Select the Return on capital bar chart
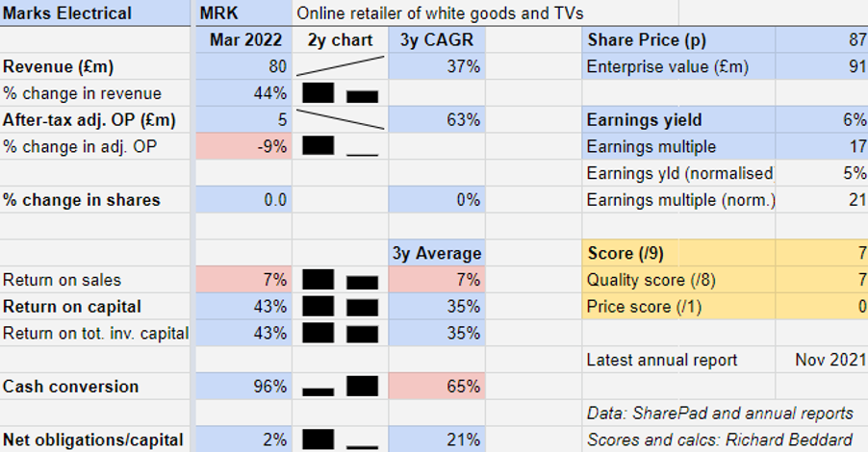This screenshot has height=452, width=868. (340, 307)
